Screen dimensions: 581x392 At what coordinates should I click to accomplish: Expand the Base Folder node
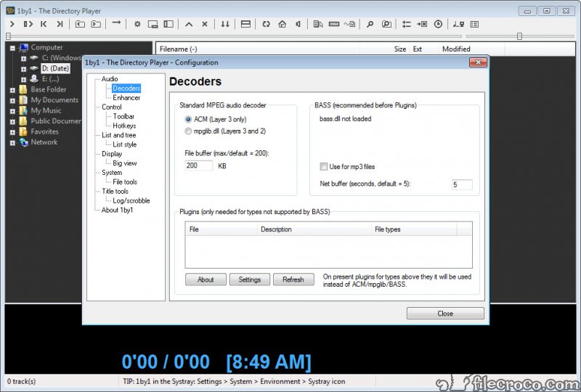12,90
